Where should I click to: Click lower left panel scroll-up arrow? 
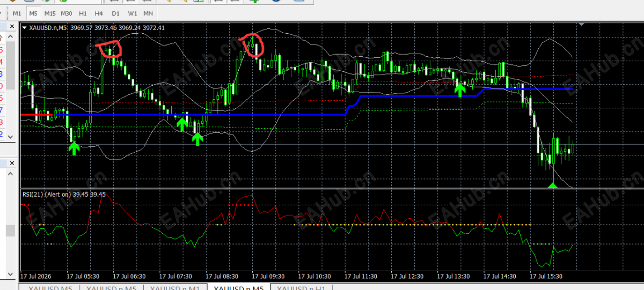pos(10,173)
